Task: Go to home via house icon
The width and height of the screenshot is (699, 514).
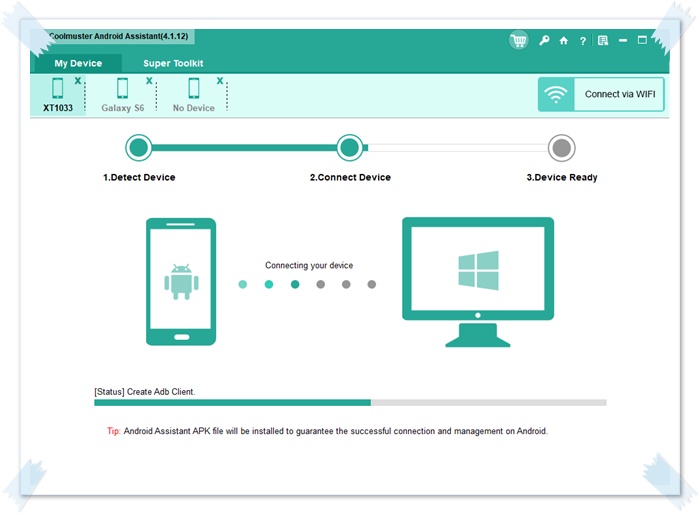Action: click(x=564, y=41)
